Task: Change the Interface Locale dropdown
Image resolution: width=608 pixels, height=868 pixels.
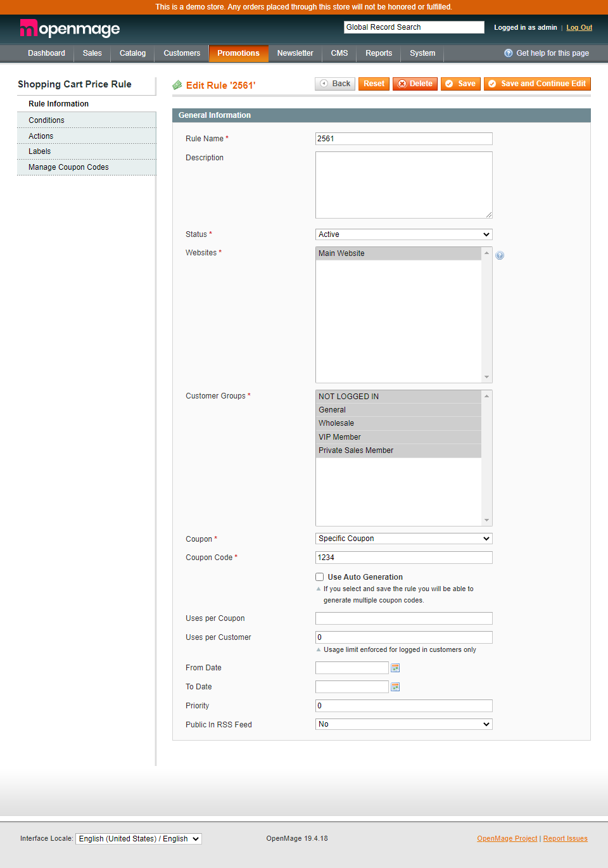Action: (138, 838)
